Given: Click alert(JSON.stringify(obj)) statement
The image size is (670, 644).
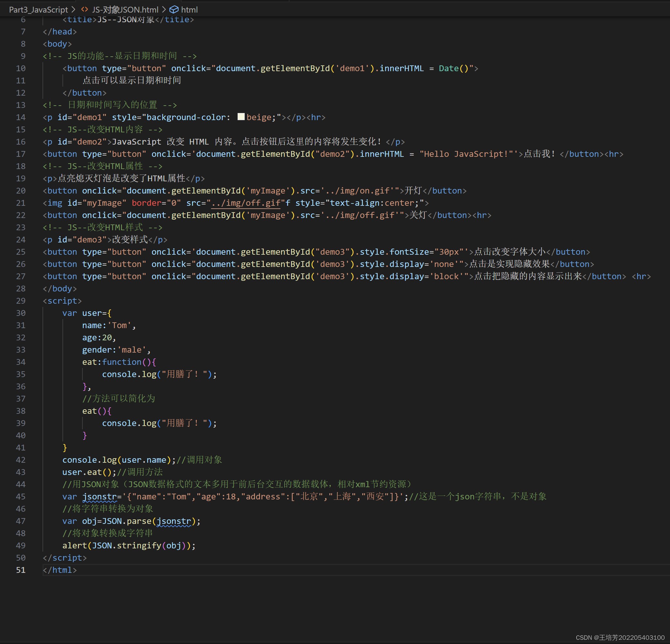Looking at the screenshot, I should [x=129, y=545].
